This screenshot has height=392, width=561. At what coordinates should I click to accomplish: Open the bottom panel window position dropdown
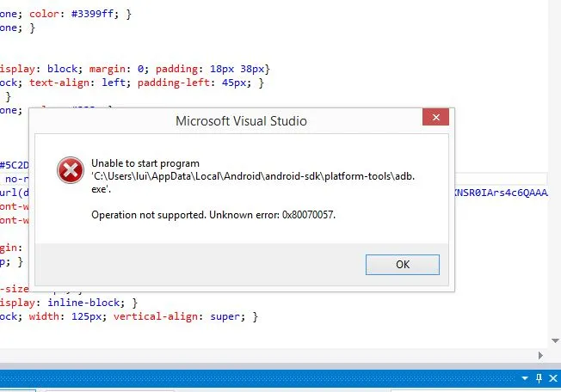click(x=525, y=378)
